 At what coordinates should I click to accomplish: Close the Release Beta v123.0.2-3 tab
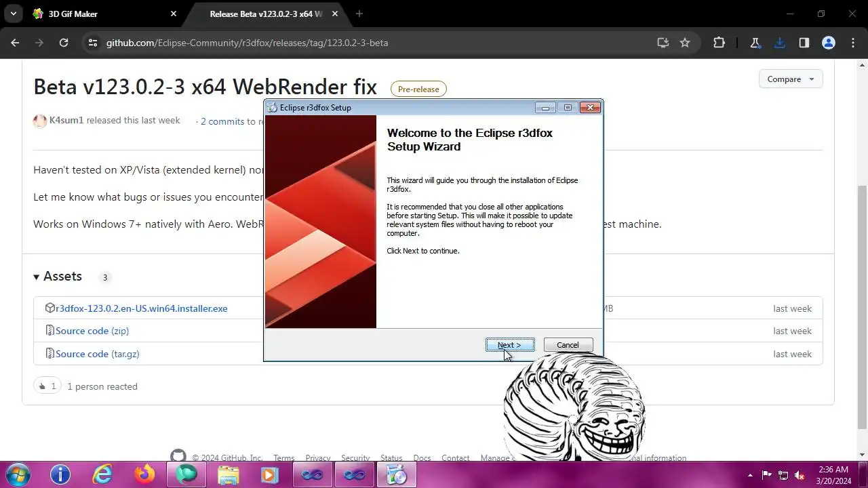point(335,14)
